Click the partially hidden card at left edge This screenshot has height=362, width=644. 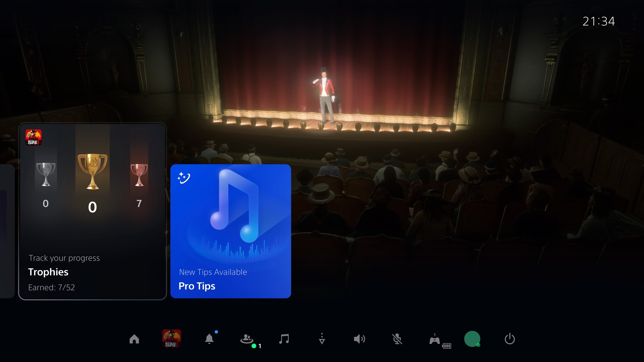point(7,231)
